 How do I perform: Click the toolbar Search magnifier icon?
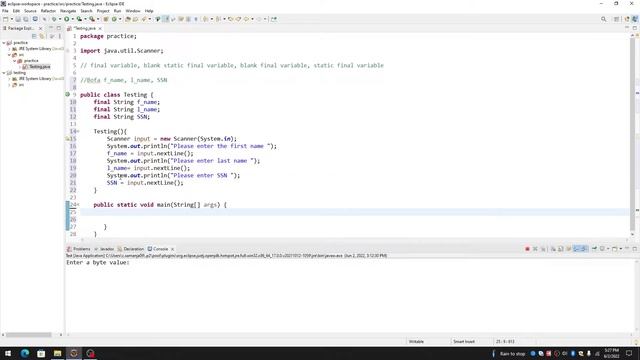(603, 19)
